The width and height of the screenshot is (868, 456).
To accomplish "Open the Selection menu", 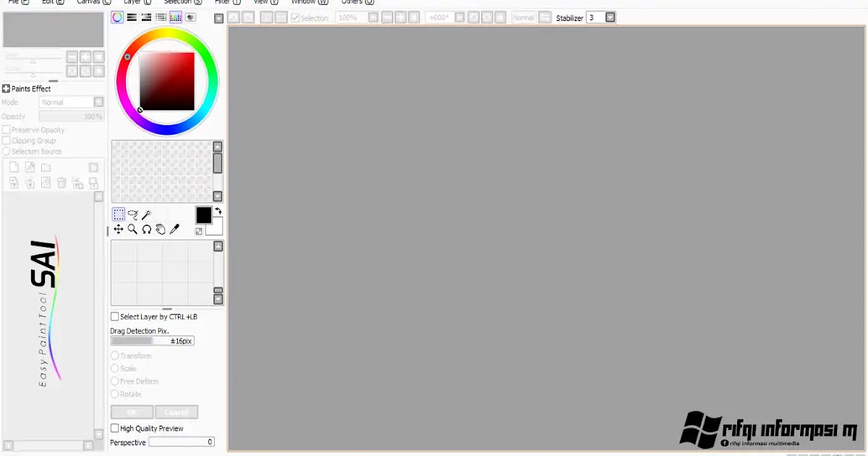I will 183,2.
